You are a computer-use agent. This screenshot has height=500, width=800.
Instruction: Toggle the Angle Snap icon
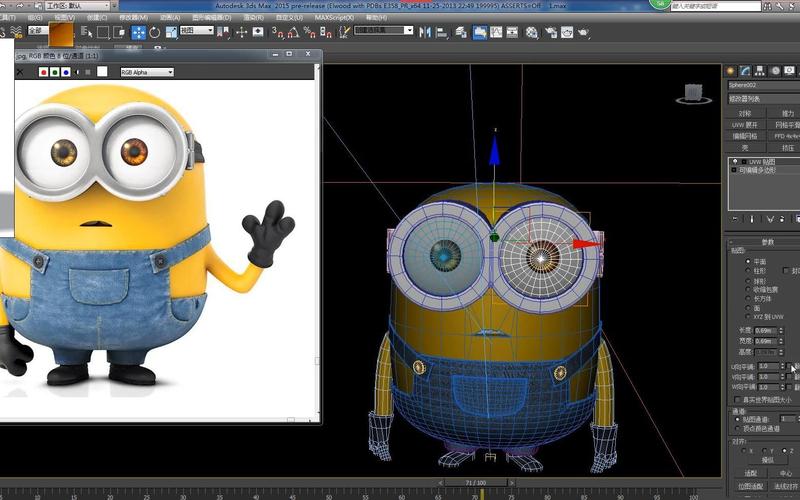click(293, 33)
